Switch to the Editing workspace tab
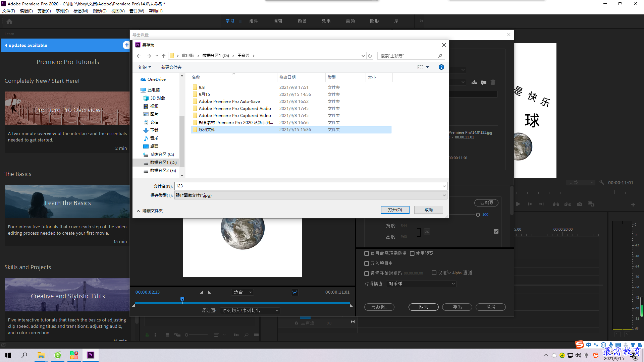Viewport: 644px width, 362px height. pyautogui.click(x=278, y=21)
